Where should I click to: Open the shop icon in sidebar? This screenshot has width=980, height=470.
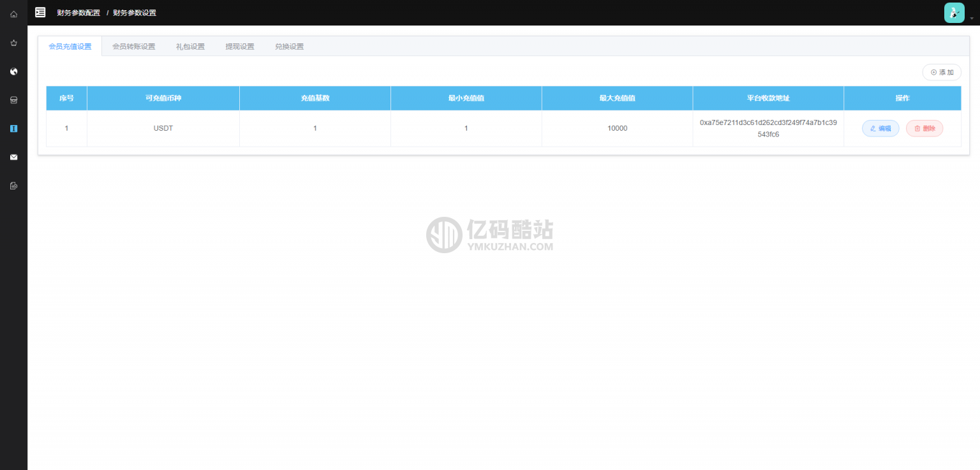[13, 100]
